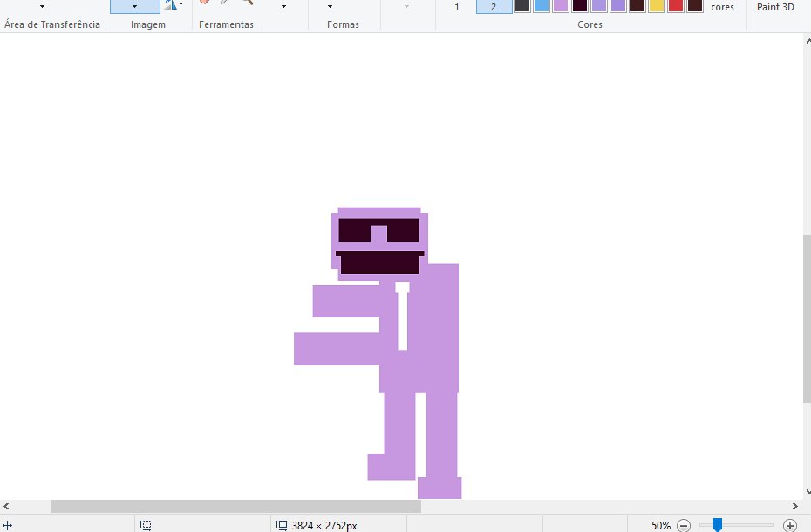
Task: Pick the light blue color swatch
Action: 542,6
